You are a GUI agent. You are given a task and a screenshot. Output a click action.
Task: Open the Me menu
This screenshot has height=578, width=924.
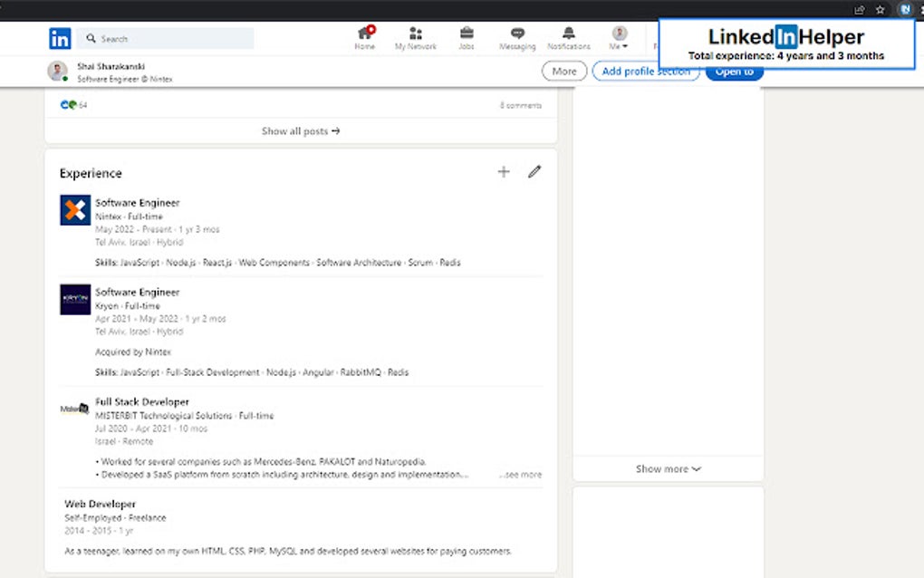point(618,34)
